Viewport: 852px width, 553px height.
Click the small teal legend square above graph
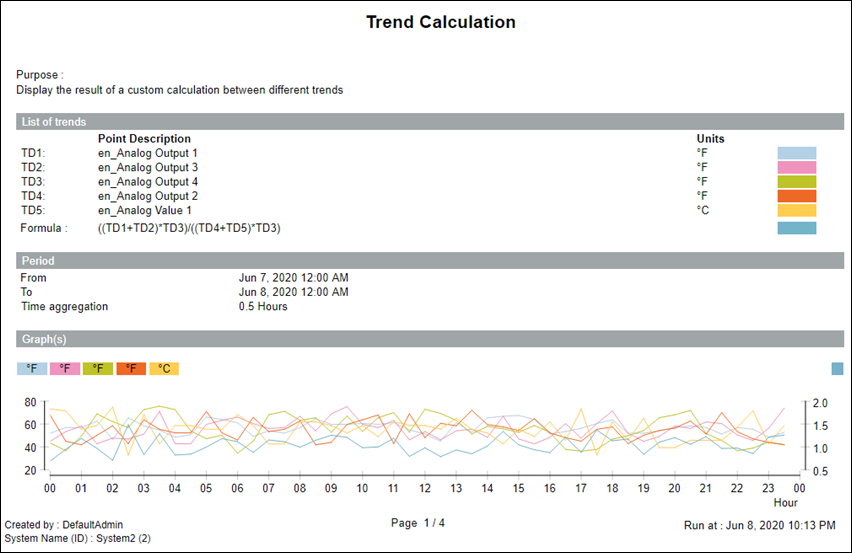click(837, 369)
